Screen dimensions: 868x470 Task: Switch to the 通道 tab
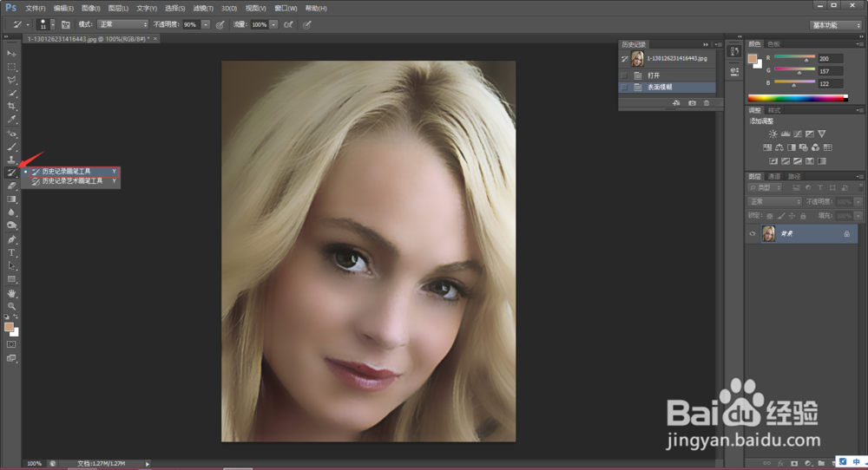774,176
